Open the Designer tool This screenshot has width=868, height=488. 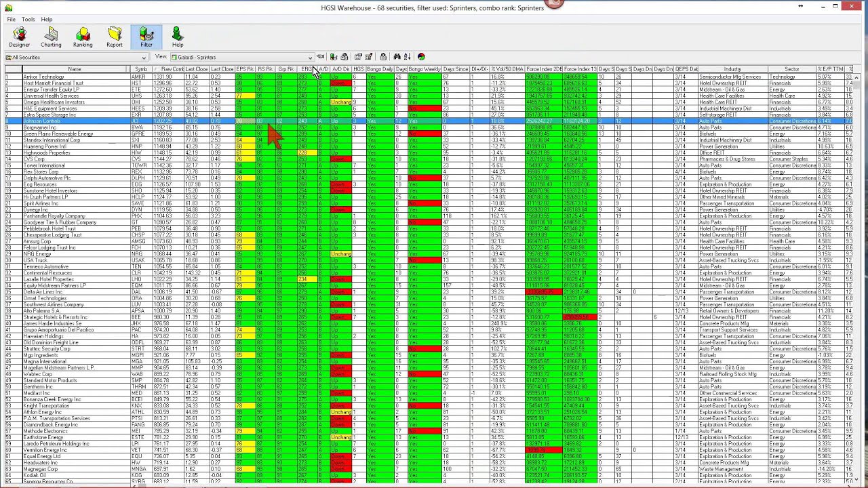19,37
